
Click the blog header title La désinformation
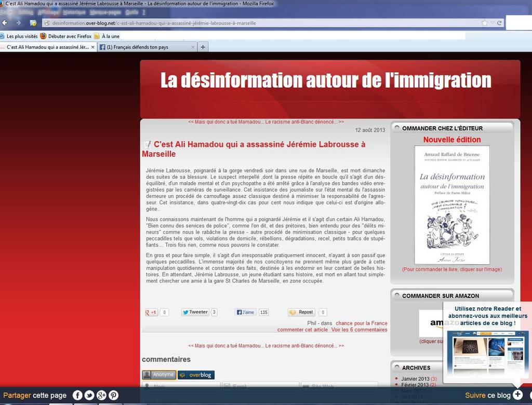(326, 80)
